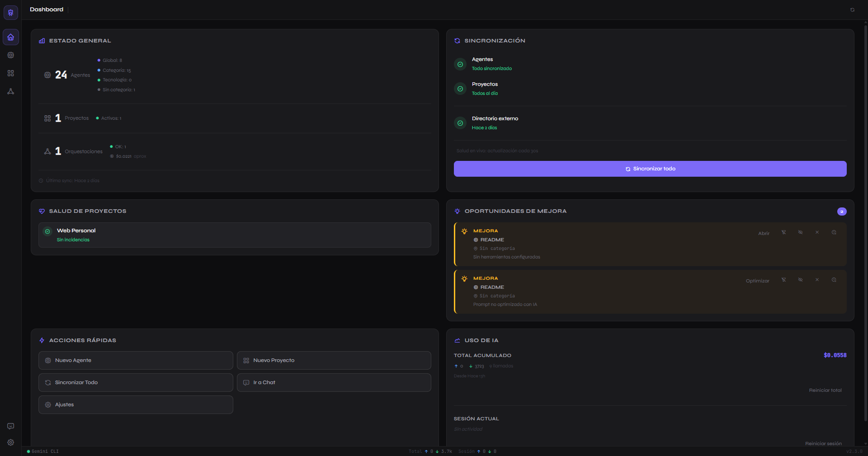
Task: Click the Oportunidades de Mejora bulb header icon
Action: point(457,211)
